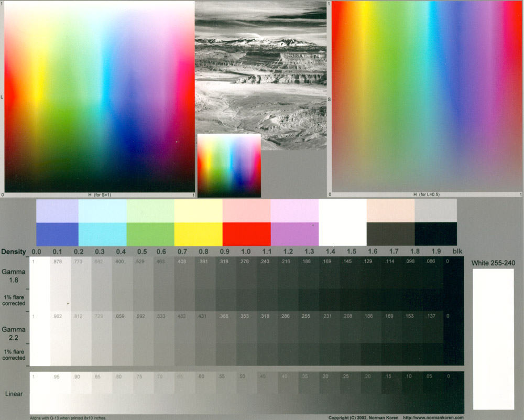Click the 'Density' row heading

click(x=14, y=252)
